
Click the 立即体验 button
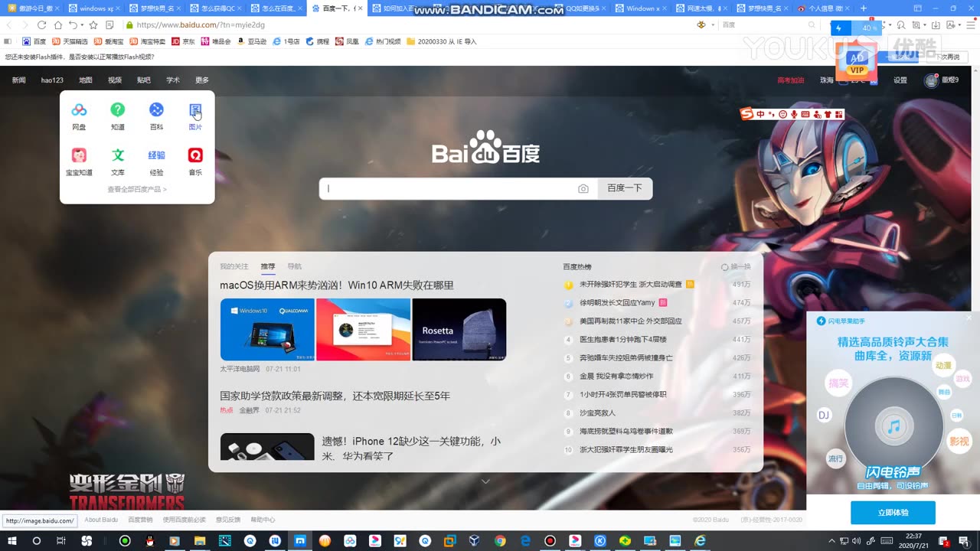coord(893,513)
